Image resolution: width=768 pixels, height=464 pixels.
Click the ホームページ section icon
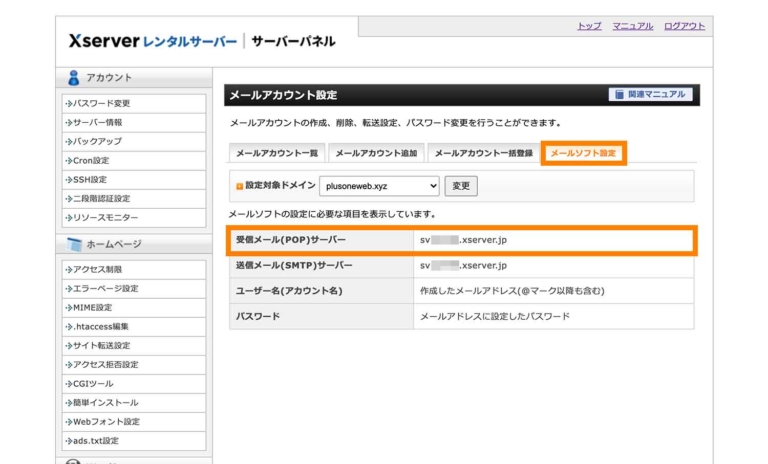(73, 245)
